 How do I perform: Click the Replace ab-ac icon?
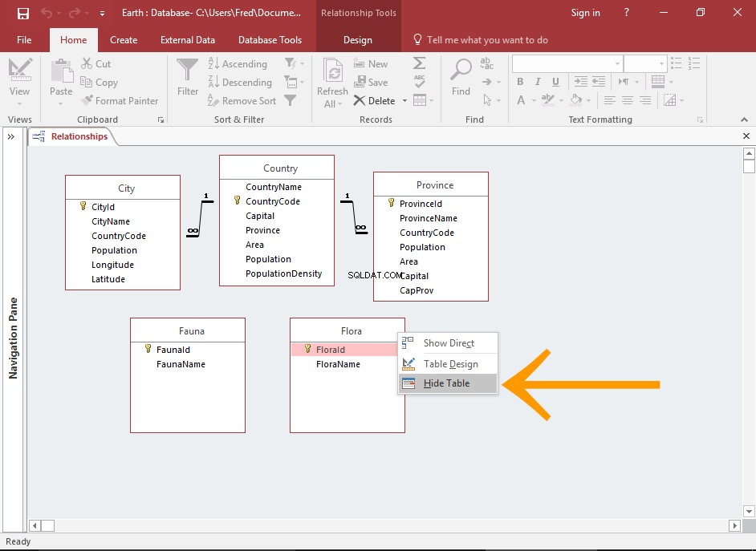pos(486,63)
